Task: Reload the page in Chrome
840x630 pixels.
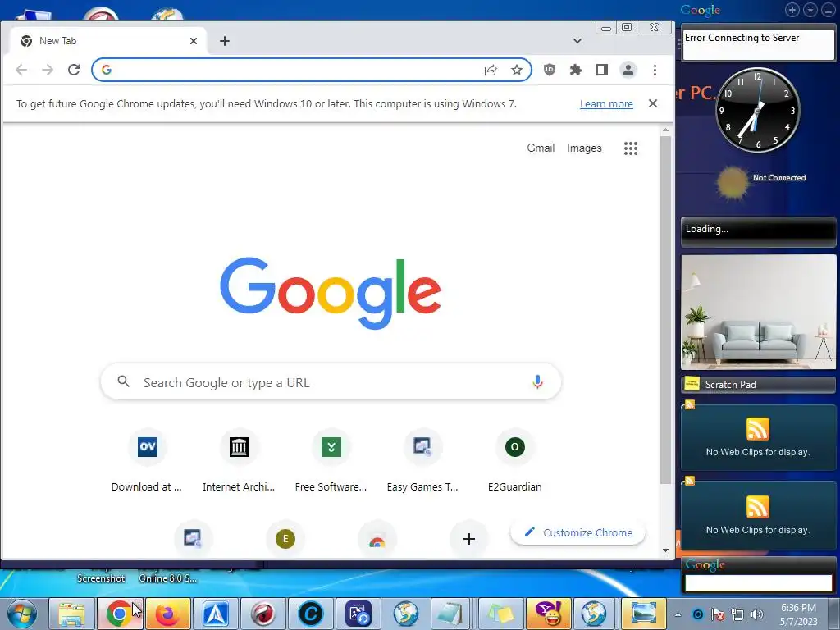Action: pos(74,70)
